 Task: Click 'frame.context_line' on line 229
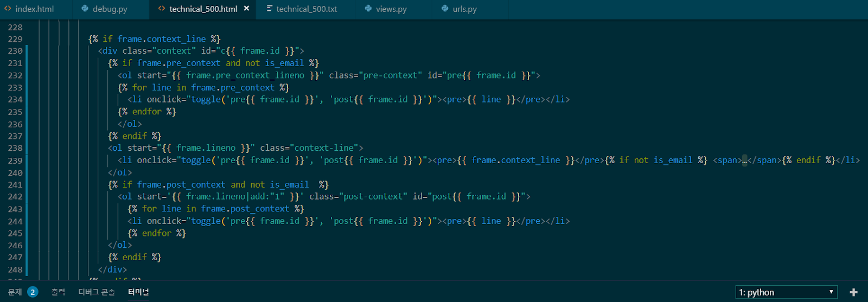click(162, 39)
